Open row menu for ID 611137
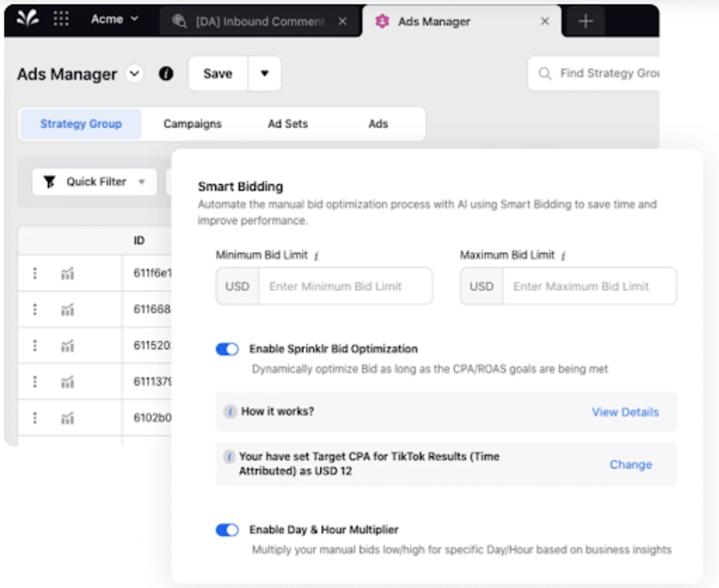Viewport: 719px width, 588px height. pyautogui.click(x=35, y=382)
